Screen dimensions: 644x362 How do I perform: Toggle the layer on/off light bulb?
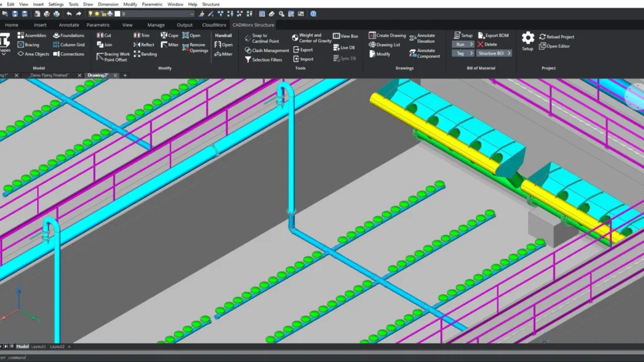[x=91, y=13]
